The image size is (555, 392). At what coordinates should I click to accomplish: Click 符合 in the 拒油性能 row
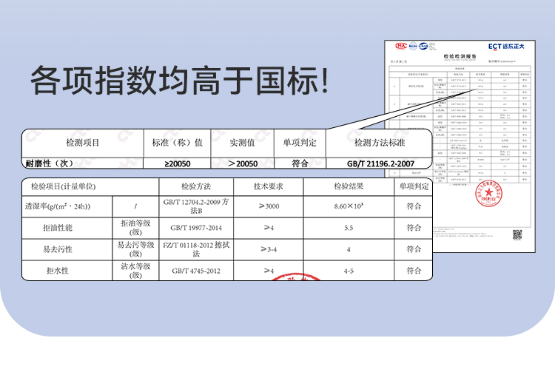click(414, 228)
